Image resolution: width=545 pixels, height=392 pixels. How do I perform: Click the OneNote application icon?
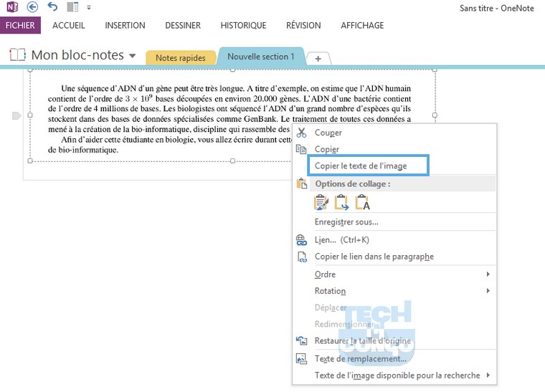click(12, 7)
